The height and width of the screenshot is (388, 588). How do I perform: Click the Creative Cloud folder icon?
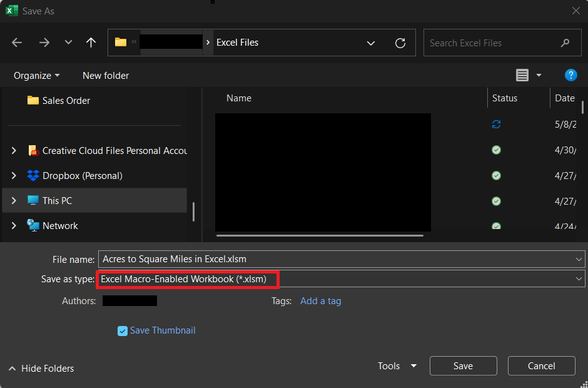pyautogui.click(x=33, y=150)
